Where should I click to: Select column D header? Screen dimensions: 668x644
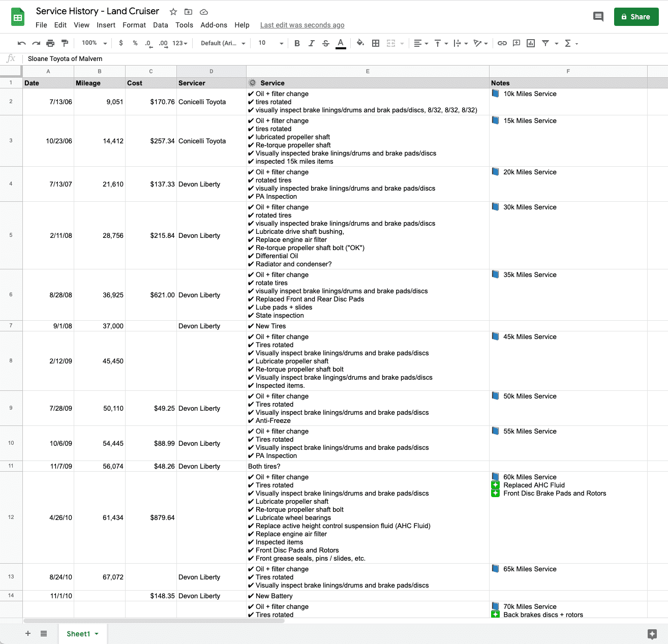tap(211, 71)
